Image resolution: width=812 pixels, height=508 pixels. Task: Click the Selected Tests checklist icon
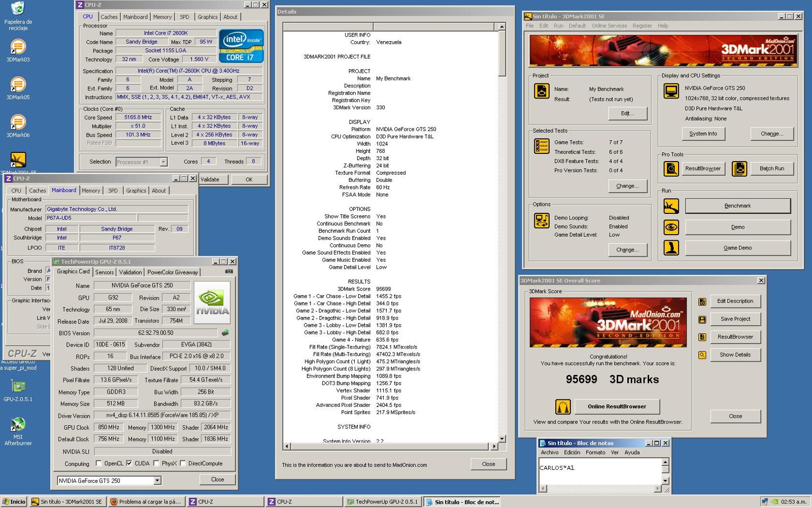pos(542,146)
